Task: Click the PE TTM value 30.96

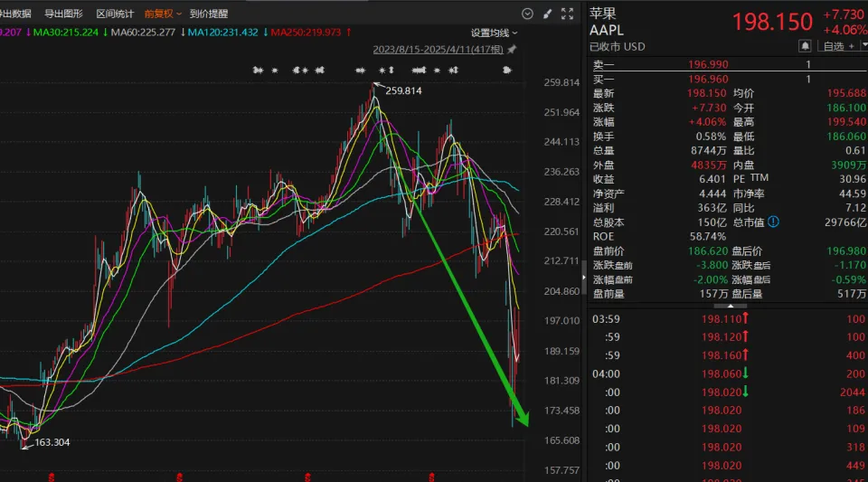Action: [852, 179]
